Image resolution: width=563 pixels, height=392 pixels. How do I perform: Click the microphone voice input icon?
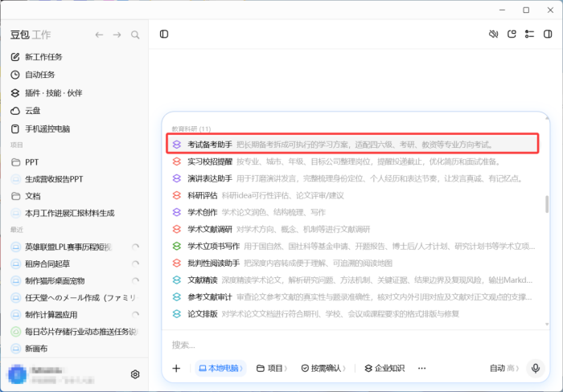[x=536, y=368]
